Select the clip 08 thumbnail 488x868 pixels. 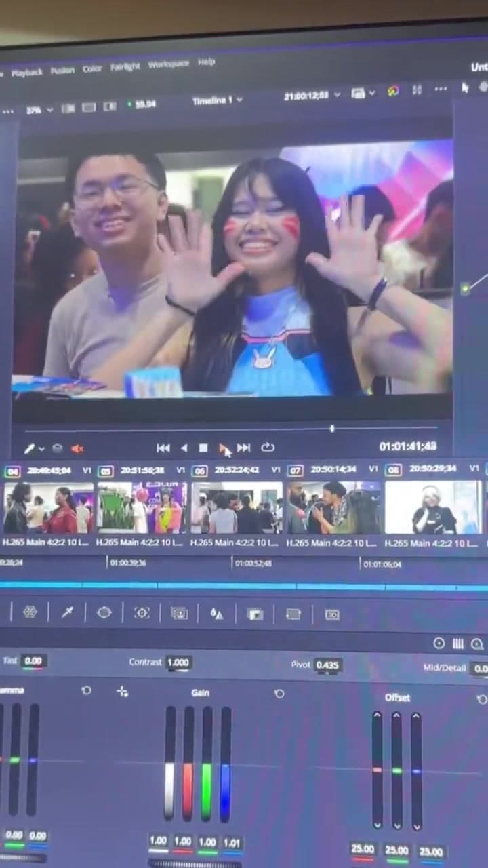pyautogui.click(x=434, y=507)
